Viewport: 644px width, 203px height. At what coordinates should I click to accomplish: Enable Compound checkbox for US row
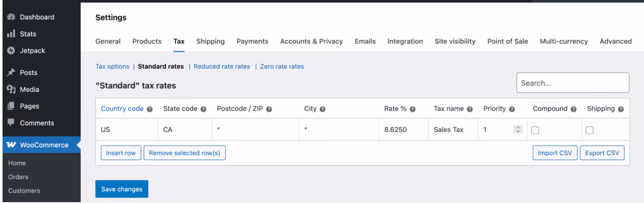click(x=535, y=130)
